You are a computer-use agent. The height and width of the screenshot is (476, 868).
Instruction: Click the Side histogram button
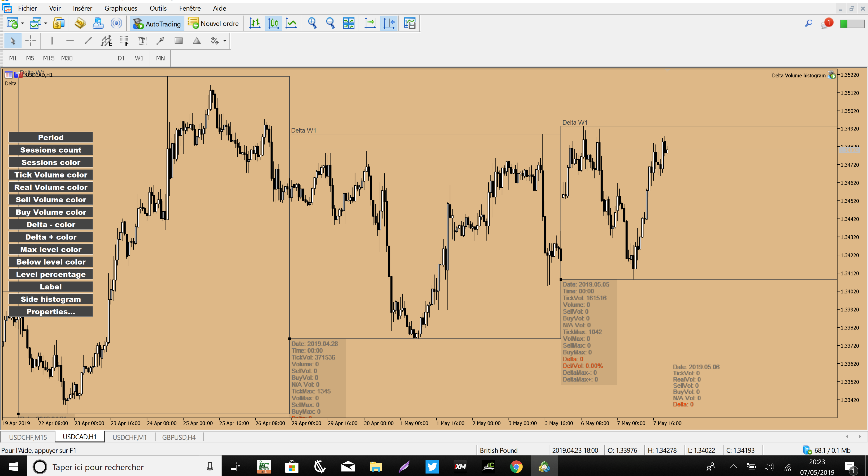tap(51, 299)
